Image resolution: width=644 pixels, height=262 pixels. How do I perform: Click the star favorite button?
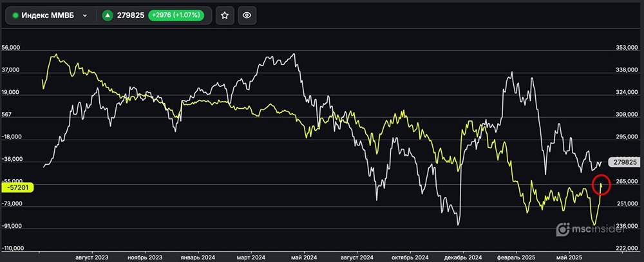(225, 15)
